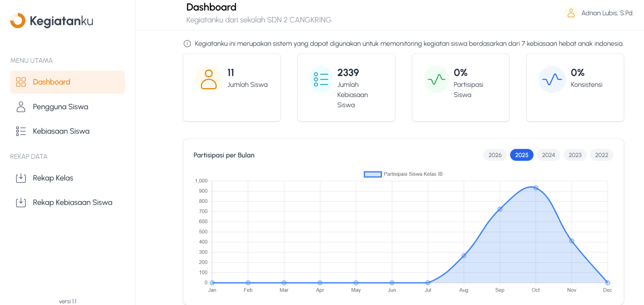The width and height of the screenshot is (644, 305).
Task: Click the Sep data point on chart
Action: (500, 209)
